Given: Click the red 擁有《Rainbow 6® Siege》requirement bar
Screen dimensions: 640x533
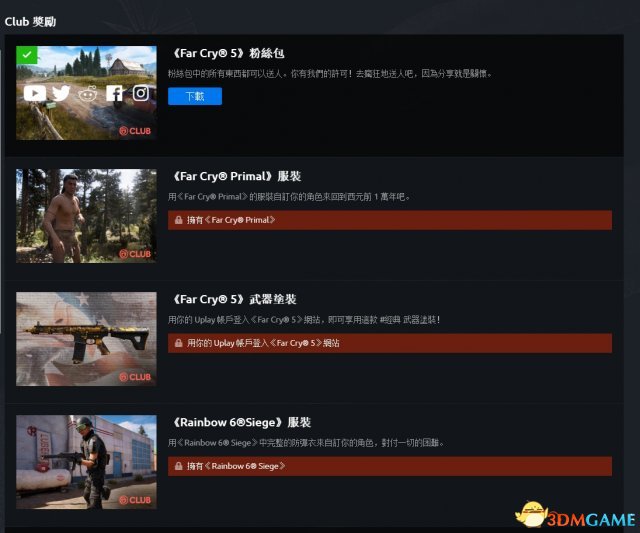Looking at the screenshot, I should pyautogui.click(x=389, y=466).
